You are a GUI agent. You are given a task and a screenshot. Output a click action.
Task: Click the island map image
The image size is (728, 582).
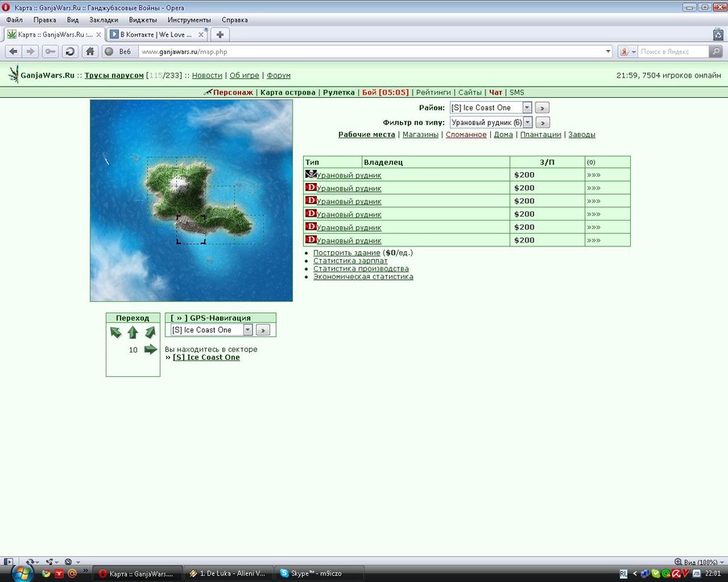[x=191, y=200]
